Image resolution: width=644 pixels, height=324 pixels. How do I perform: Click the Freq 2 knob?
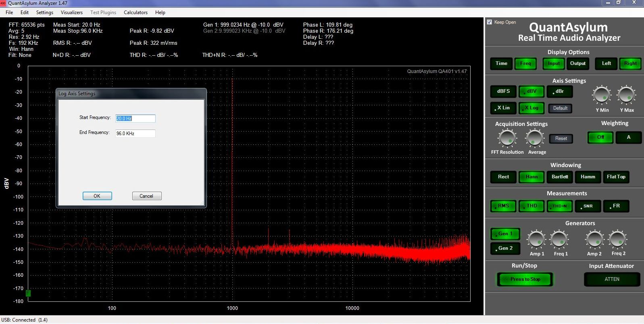[x=618, y=240]
